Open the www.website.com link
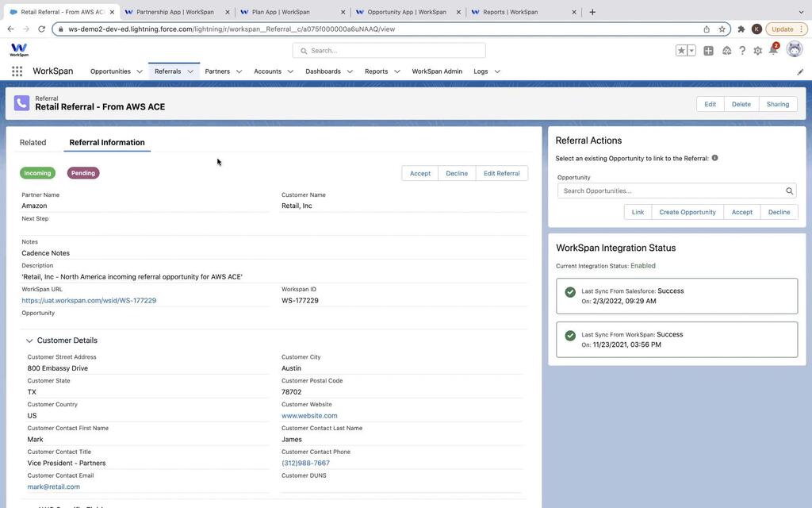Viewport: 812px width, 508px height. pos(309,416)
